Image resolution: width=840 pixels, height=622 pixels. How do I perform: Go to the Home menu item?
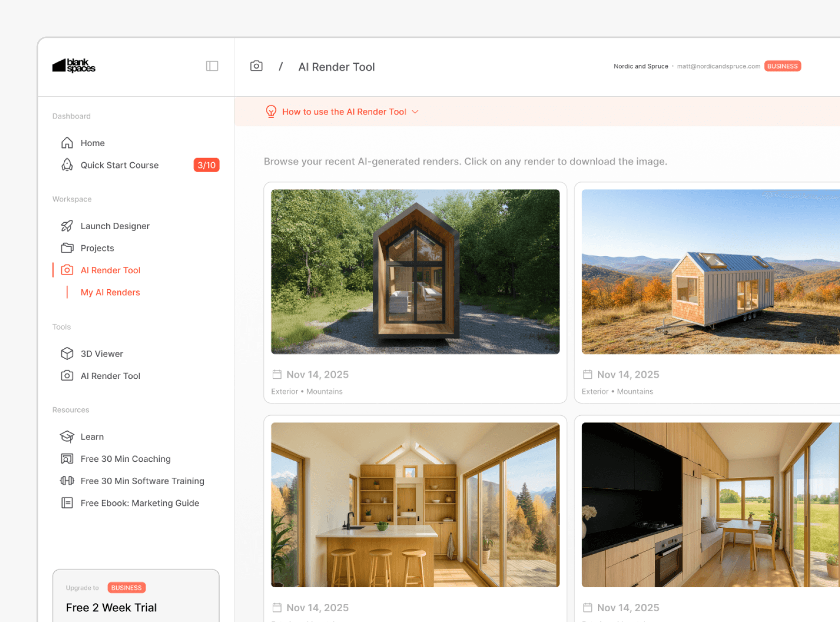[x=92, y=143]
